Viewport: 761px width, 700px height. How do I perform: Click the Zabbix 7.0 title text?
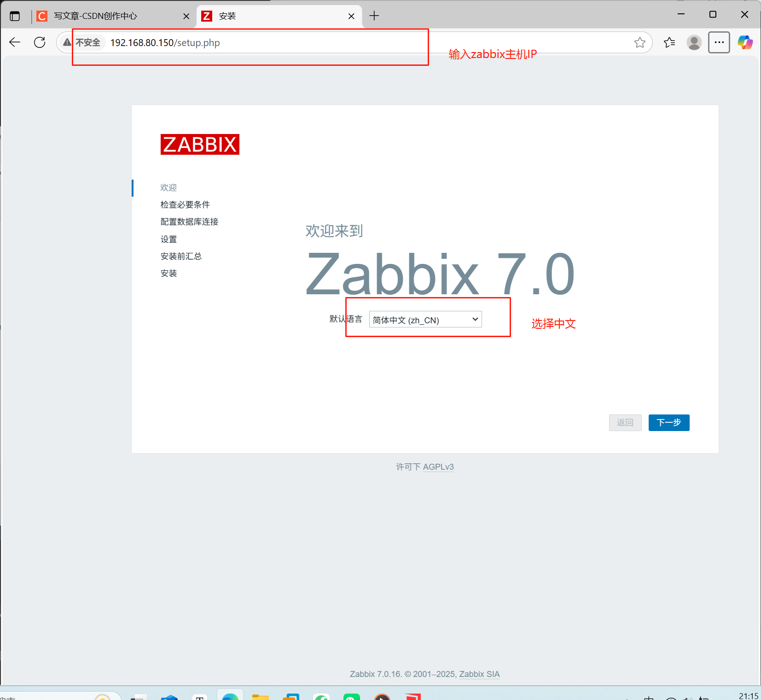coord(440,274)
